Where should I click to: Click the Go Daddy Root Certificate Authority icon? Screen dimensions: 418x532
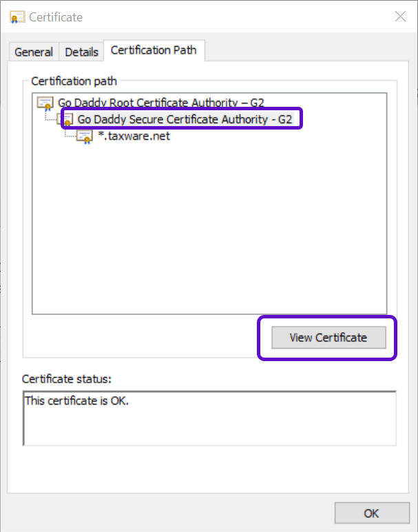point(45,103)
